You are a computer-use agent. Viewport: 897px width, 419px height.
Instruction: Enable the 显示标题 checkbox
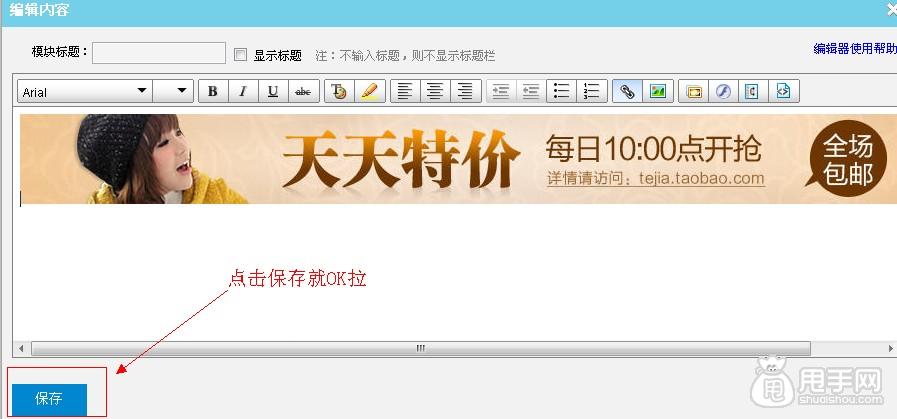[x=241, y=55]
